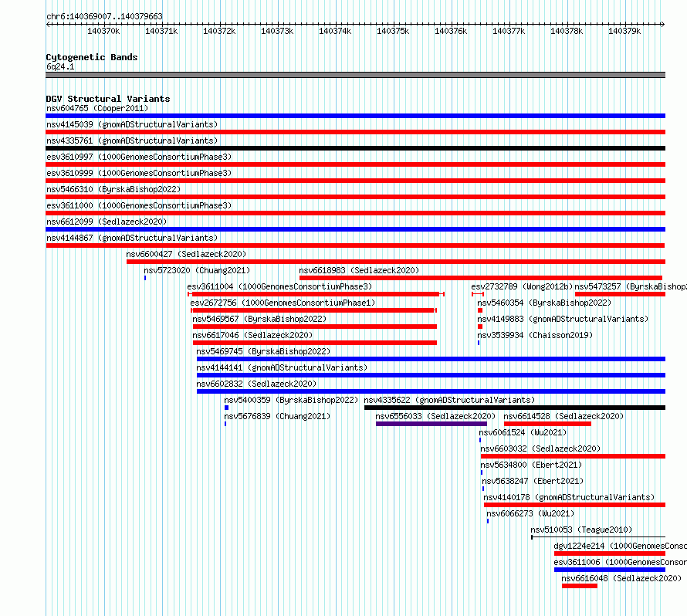Open nsv6556033 (Sedlazeck2020) label

pos(435,416)
